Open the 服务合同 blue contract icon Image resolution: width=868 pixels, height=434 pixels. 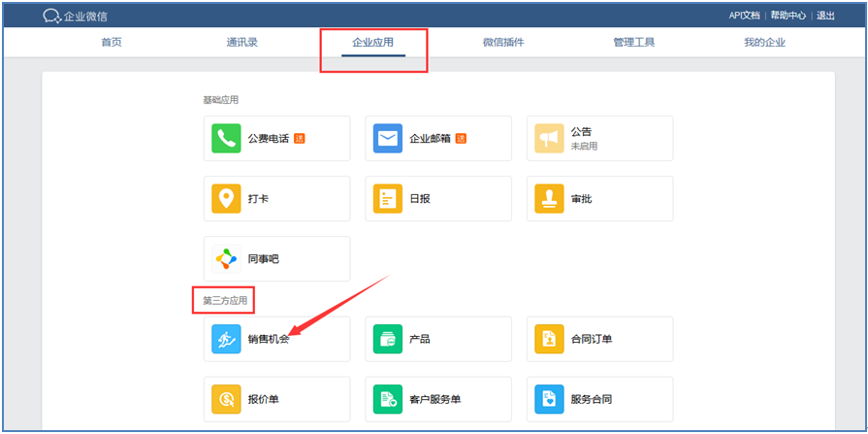click(x=549, y=399)
